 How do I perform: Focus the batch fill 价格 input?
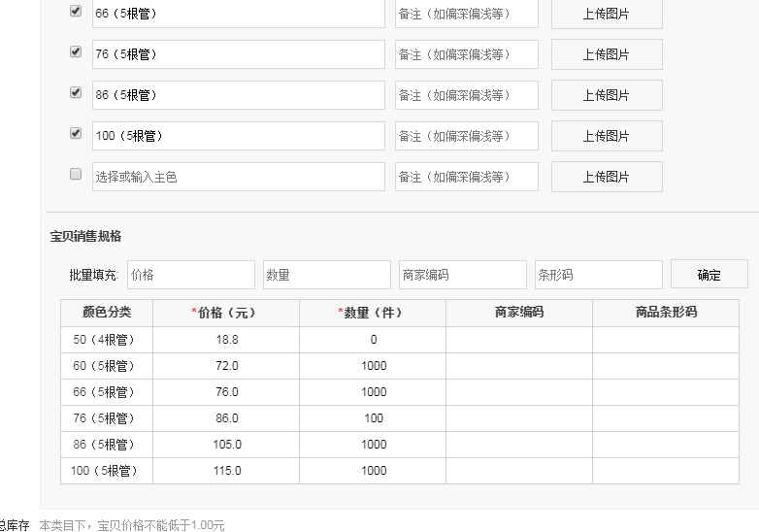[x=190, y=275]
